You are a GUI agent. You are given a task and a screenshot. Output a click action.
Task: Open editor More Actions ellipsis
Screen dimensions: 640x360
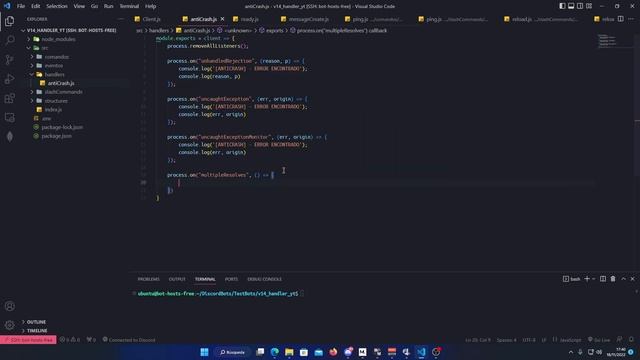631,19
